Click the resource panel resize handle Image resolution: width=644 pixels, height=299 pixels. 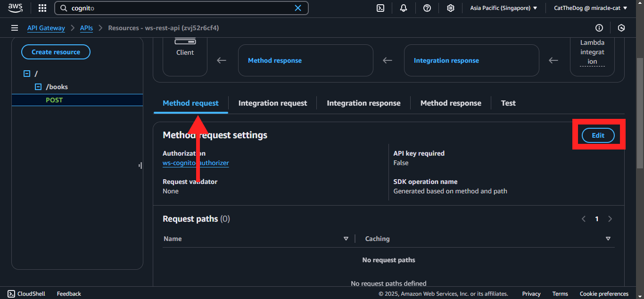(x=140, y=165)
